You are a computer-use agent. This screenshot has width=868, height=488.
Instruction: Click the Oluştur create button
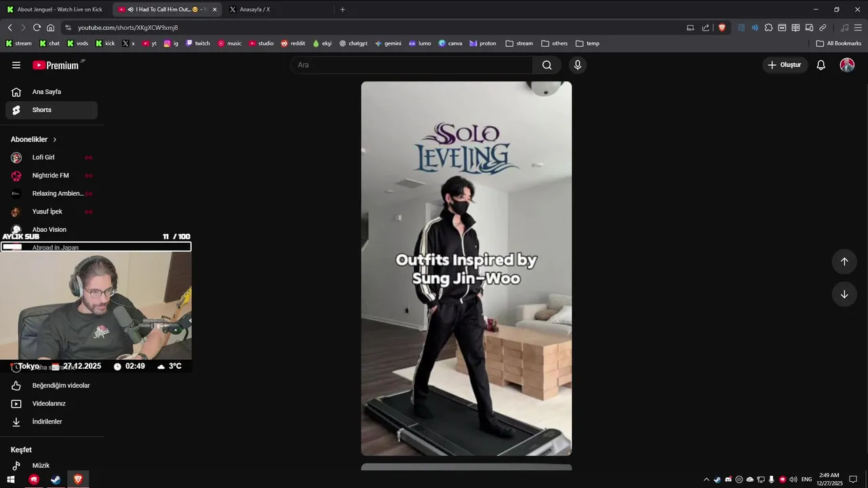coord(785,65)
